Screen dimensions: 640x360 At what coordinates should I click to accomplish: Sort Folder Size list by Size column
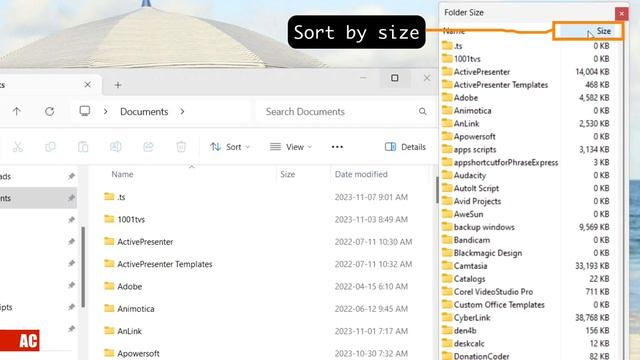pyautogui.click(x=588, y=31)
